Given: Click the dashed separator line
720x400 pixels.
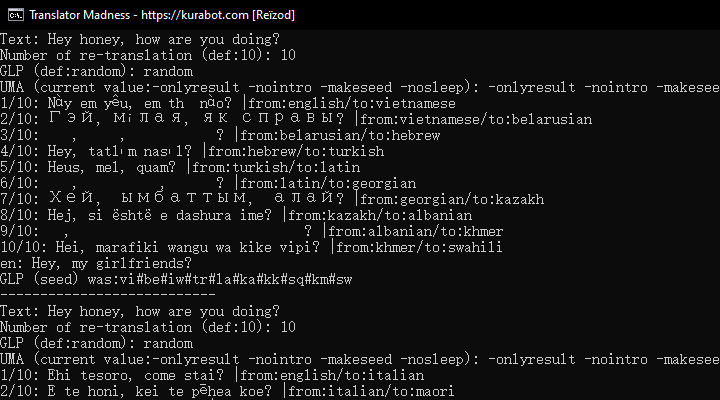Looking at the screenshot, I should pyautogui.click(x=108, y=295).
